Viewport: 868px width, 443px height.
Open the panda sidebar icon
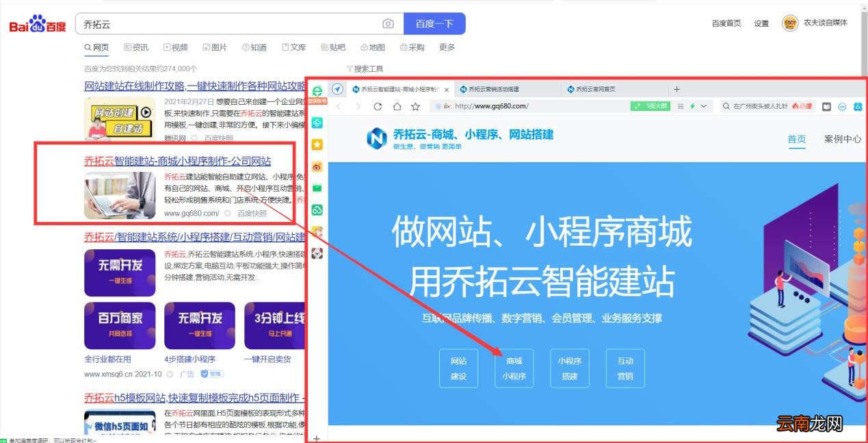pos(317,253)
